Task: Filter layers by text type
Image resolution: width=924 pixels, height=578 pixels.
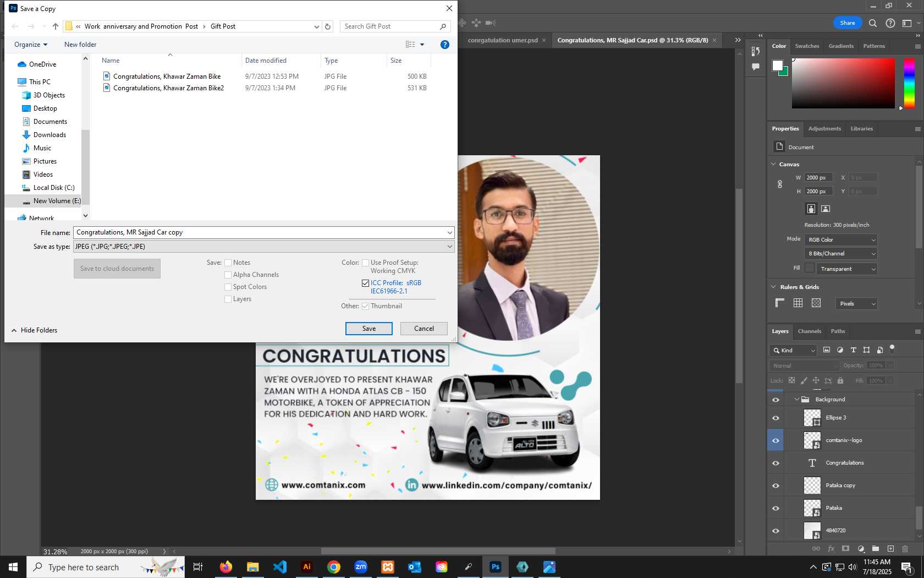Action: 853,350
